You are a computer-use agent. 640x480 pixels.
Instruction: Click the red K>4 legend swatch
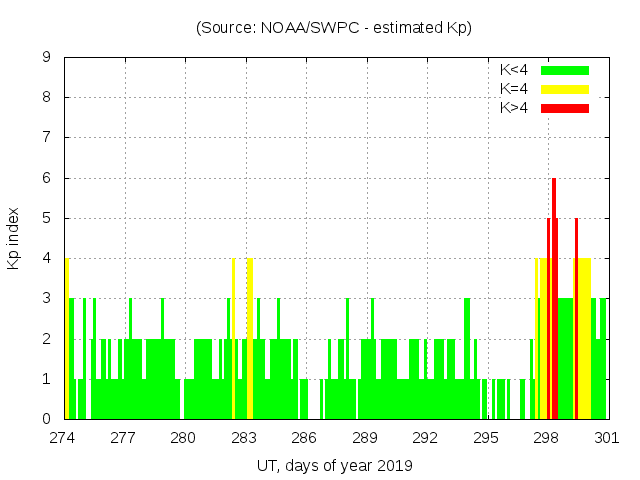click(x=565, y=108)
